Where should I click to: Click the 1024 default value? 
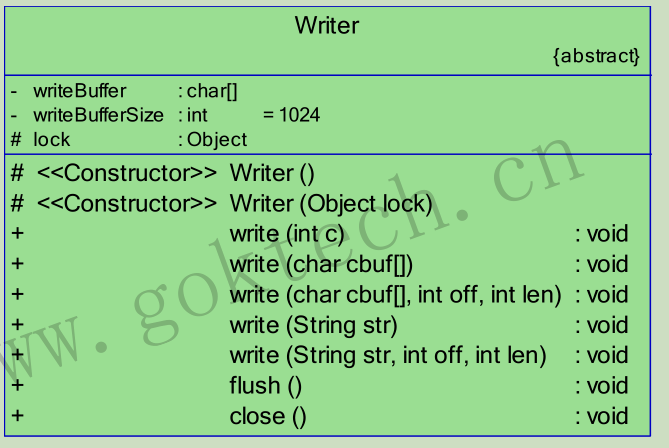[x=300, y=115]
